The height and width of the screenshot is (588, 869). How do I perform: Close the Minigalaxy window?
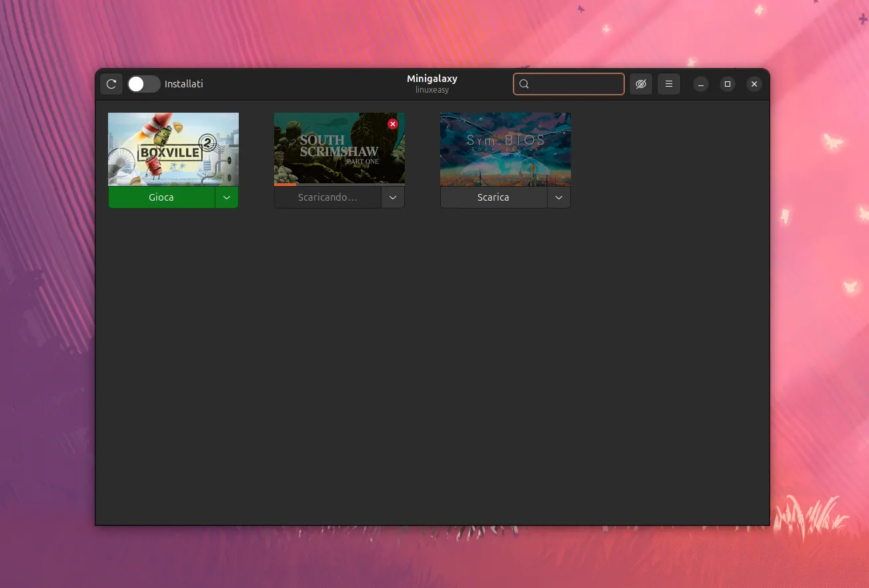(x=754, y=84)
